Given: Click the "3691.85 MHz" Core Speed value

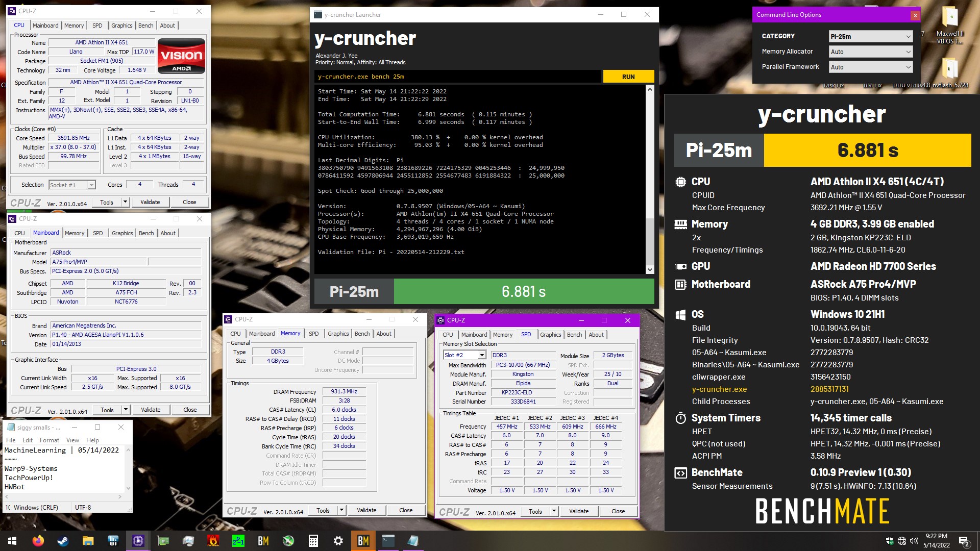Looking at the screenshot, I should pyautogui.click(x=73, y=138).
